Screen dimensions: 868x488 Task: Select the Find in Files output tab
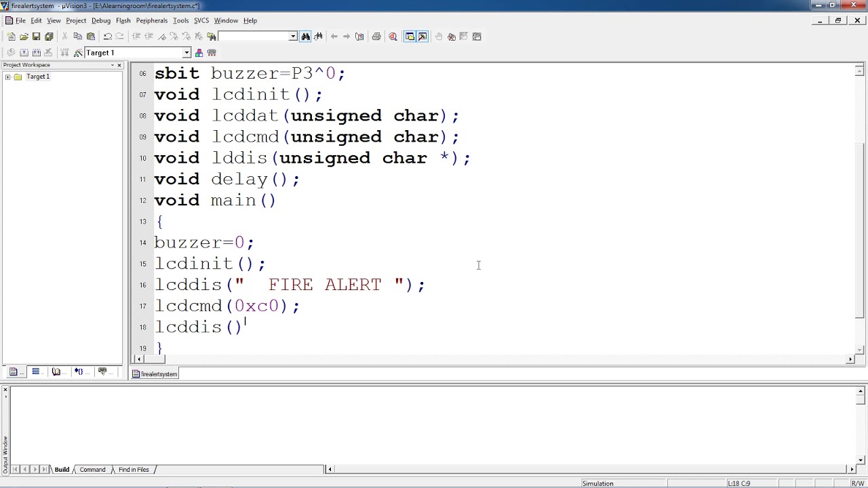pos(134,470)
